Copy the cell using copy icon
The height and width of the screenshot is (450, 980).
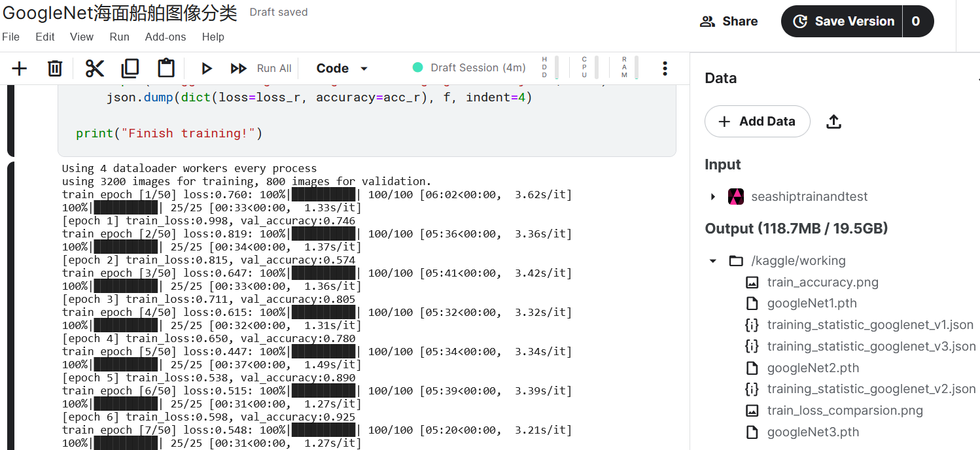pyautogui.click(x=130, y=68)
